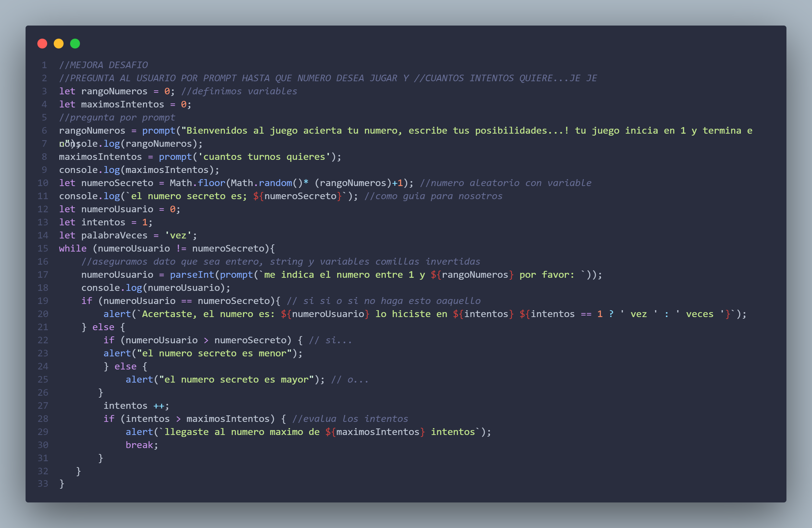Click 'let maximosIntentos = 0;' line
This screenshot has height=528, width=812.
tap(125, 104)
